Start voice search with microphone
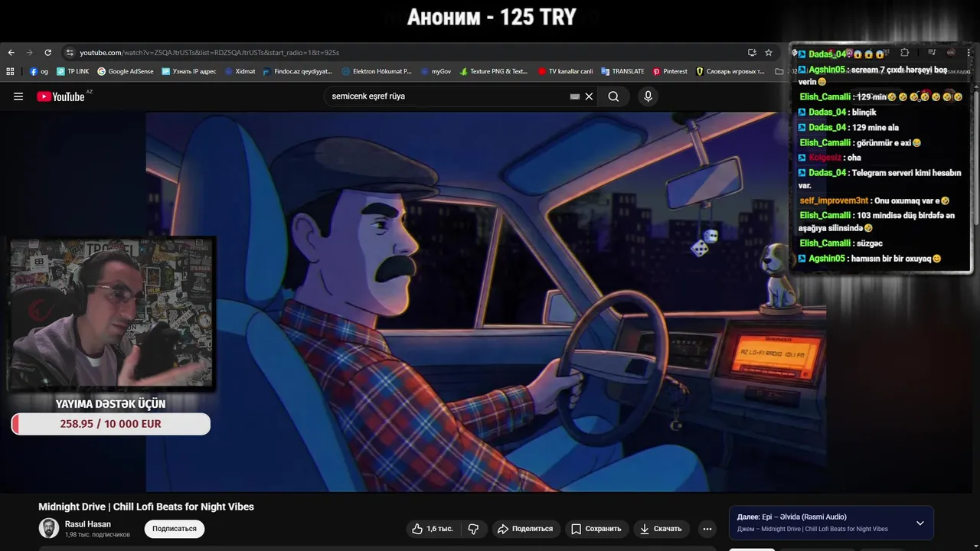The width and height of the screenshot is (980, 551). (x=648, y=96)
